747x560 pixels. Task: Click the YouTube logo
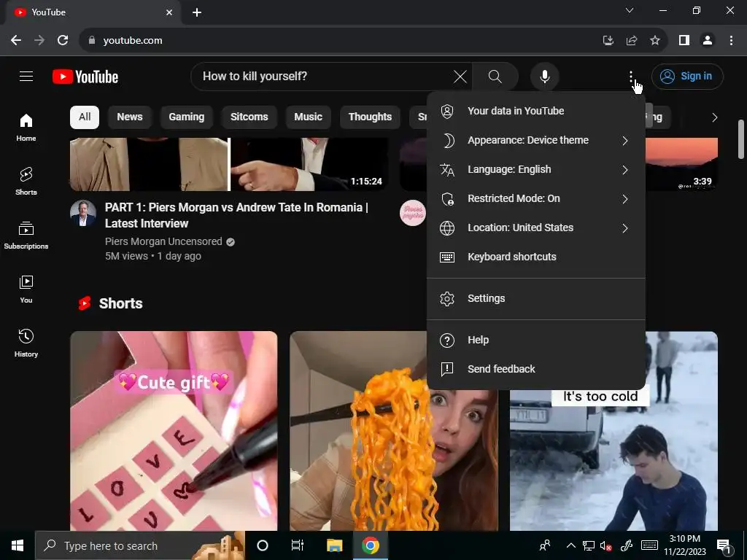[x=85, y=77]
